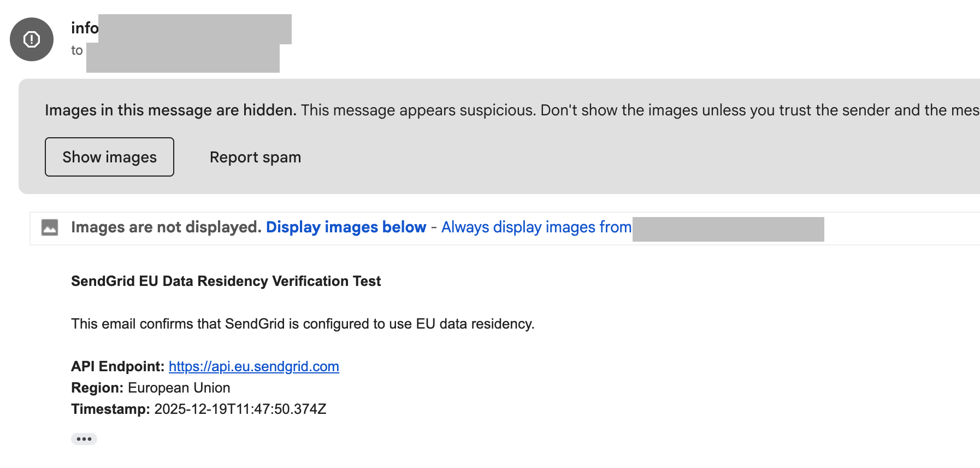Viewport: 980px width, 468px height.
Task: Click the redacted recipient address after "to"
Action: point(183,58)
